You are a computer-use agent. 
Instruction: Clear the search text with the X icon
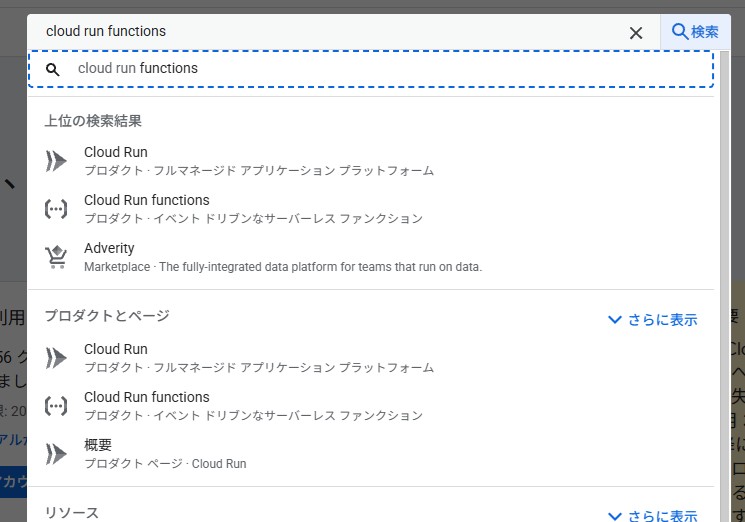coord(636,32)
